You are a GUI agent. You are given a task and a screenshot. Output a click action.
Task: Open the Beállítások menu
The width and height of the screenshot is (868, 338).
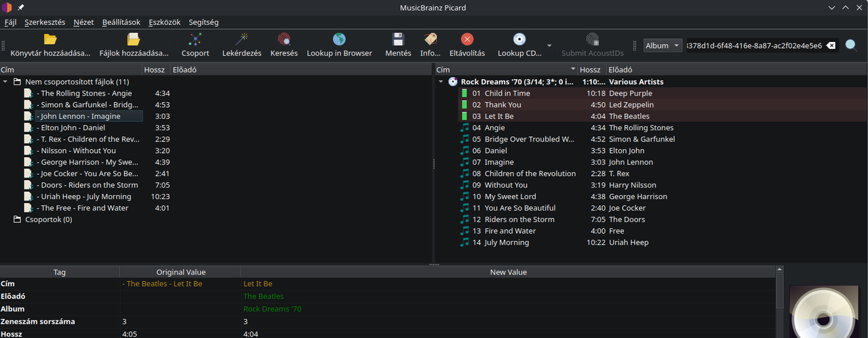[121, 22]
